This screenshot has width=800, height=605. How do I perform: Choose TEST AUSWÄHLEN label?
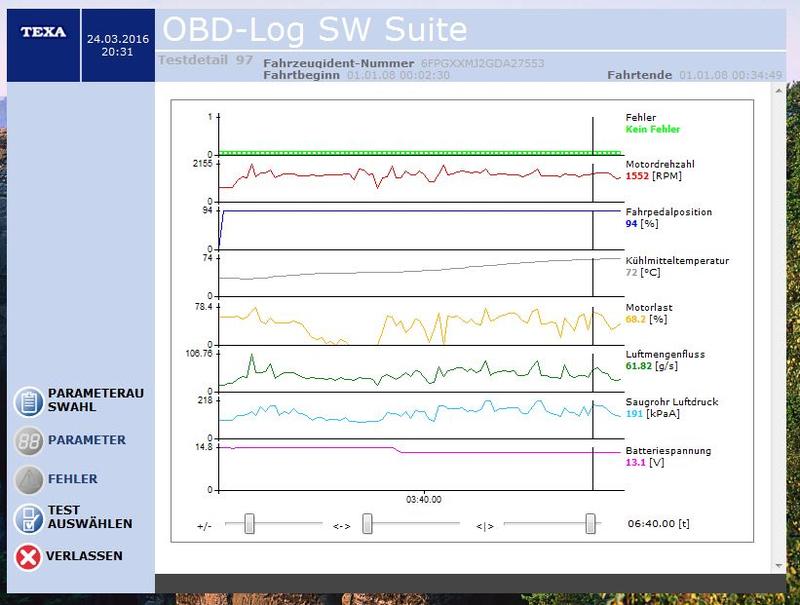coord(90,517)
